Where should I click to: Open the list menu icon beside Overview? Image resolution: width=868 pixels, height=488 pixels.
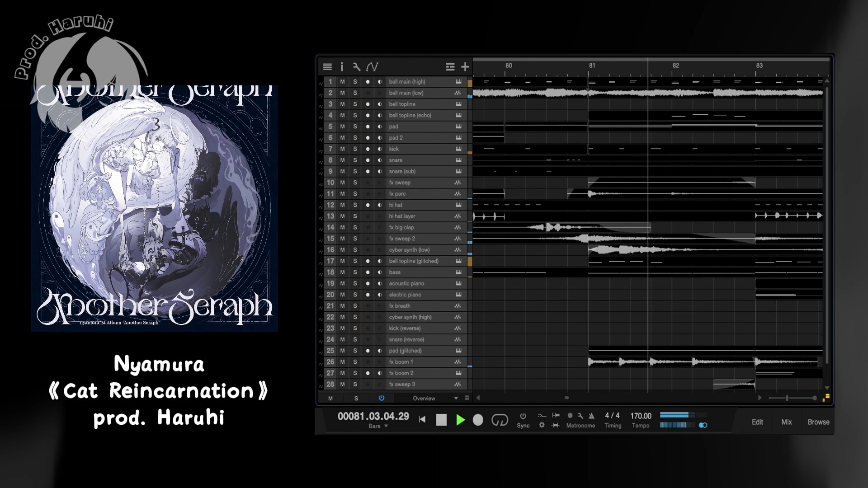467,398
